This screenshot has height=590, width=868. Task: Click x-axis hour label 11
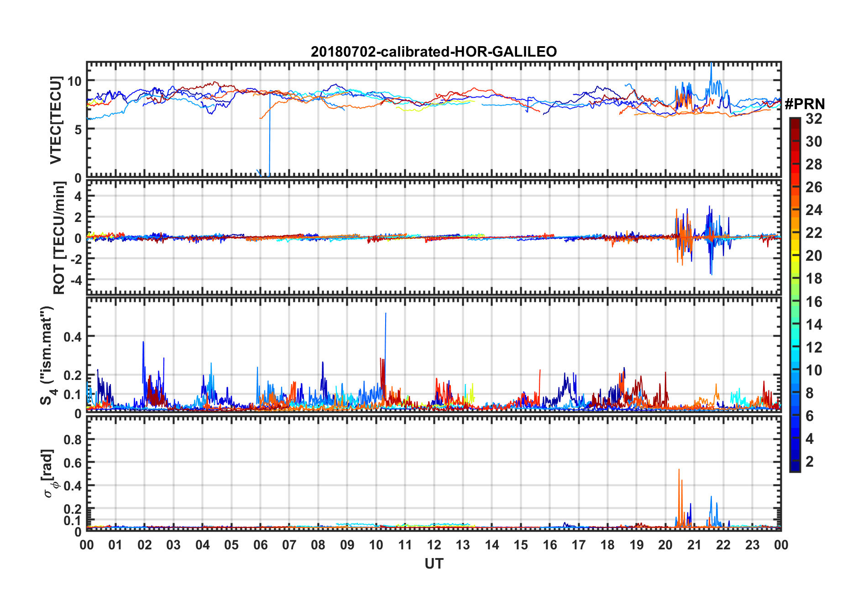(x=405, y=545)
